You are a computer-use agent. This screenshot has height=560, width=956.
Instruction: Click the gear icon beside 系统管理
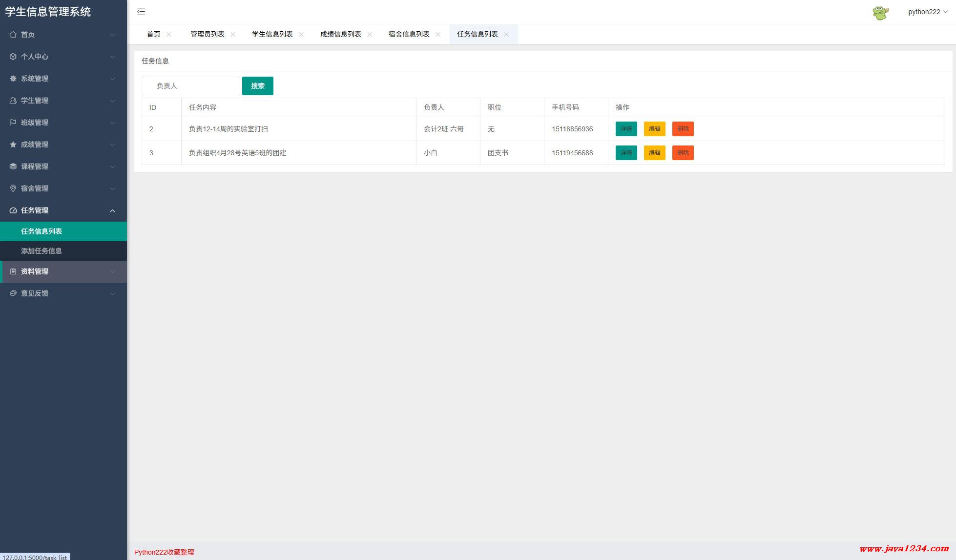[x=13, y=79]
